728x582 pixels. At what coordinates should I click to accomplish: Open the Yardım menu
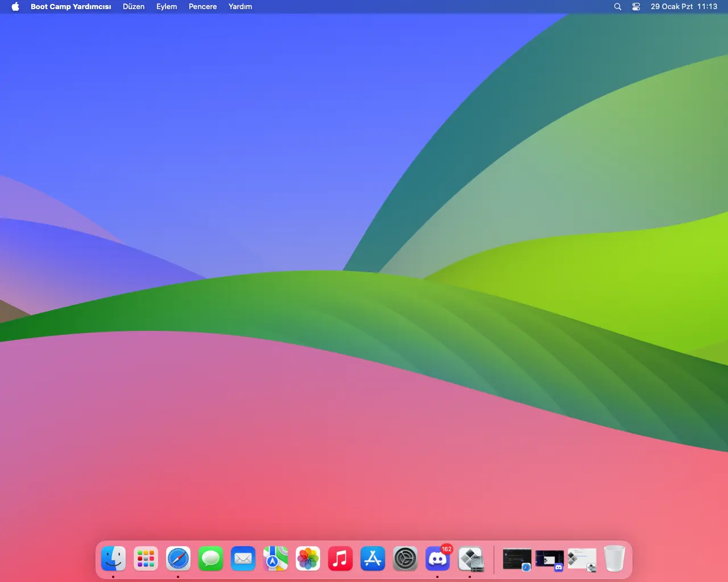[x=240, y=7]
